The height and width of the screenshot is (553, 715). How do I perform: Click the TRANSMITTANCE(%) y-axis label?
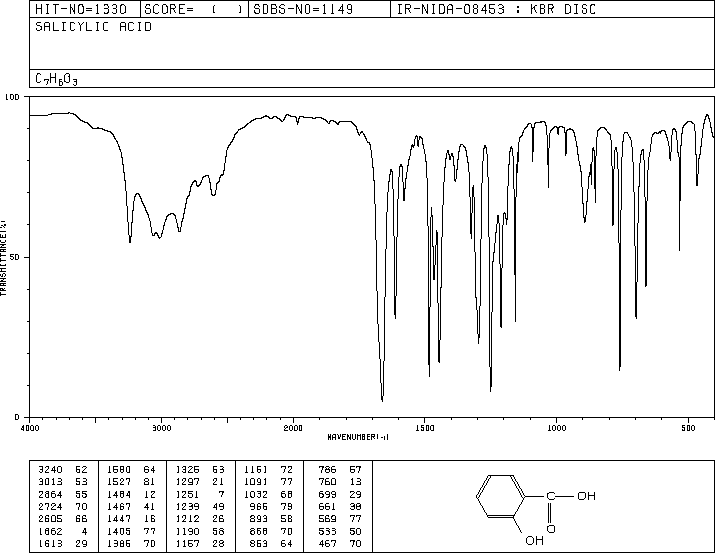pyautogui.click(x=5, y=256)
